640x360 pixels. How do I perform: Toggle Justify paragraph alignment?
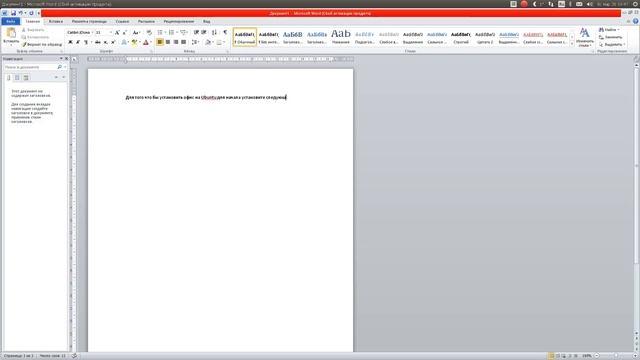pyautogui.click(x=183, y=42)
